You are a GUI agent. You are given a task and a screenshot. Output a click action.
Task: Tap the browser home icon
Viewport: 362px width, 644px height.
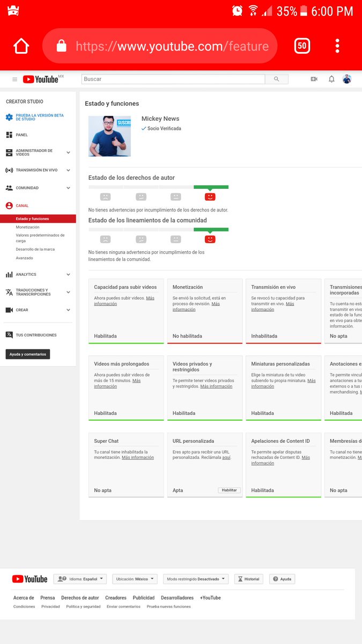(x=21, y=46)
